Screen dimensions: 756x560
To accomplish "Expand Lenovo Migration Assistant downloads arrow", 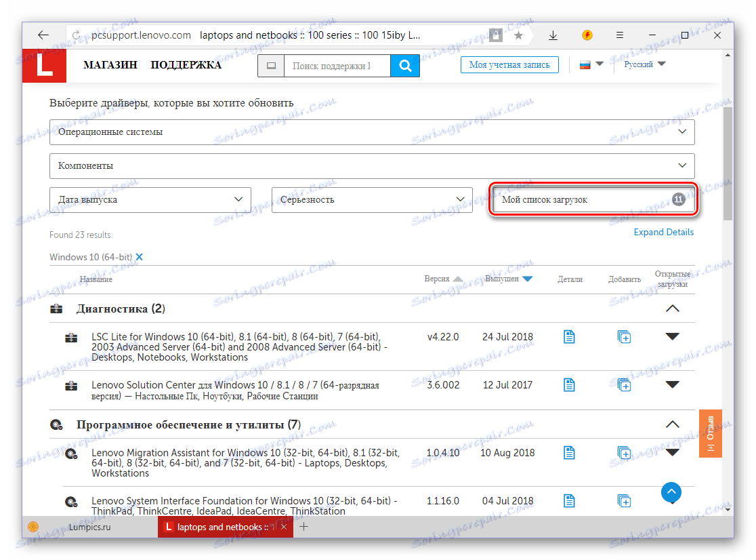I will 672,452.
